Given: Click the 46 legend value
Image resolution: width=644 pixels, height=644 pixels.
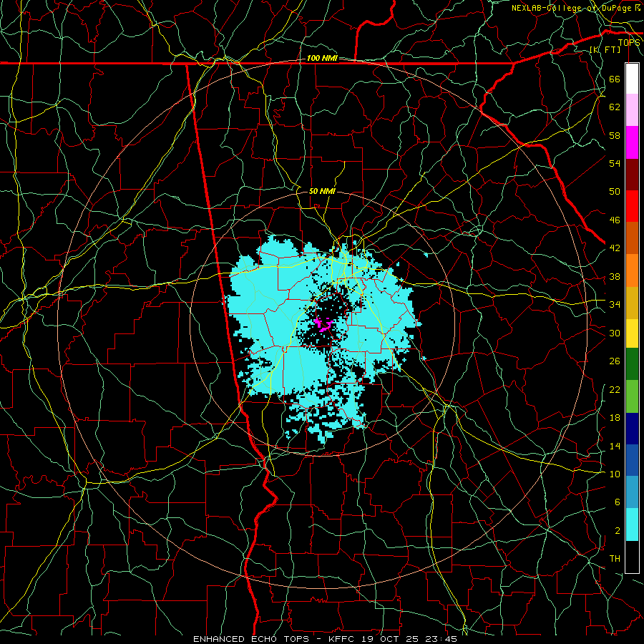Looking at the screenshot, I should tap(615, 220).
